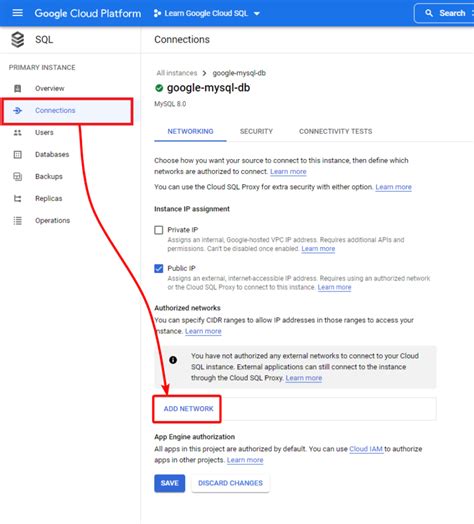Click the Public IP label text
474x524 pixels.
(181, 268)
